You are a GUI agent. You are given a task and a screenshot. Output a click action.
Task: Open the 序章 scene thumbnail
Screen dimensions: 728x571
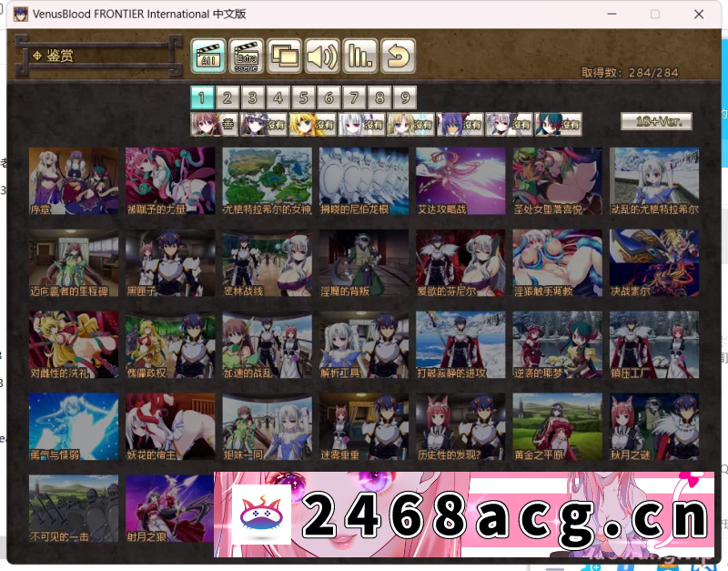(73, 180)
